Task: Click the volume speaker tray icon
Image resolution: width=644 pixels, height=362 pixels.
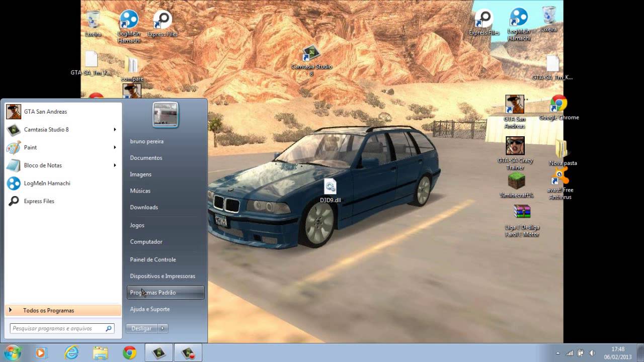Action: pyautogui.click(x=592, y=353)
